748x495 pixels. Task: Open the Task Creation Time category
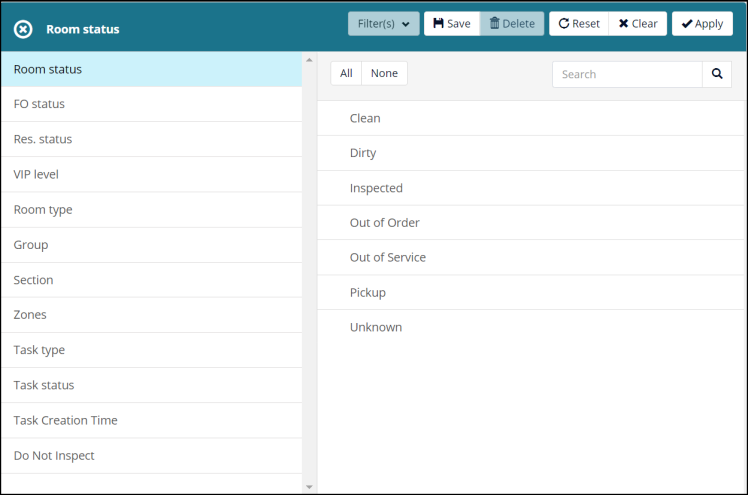point(151,421)
